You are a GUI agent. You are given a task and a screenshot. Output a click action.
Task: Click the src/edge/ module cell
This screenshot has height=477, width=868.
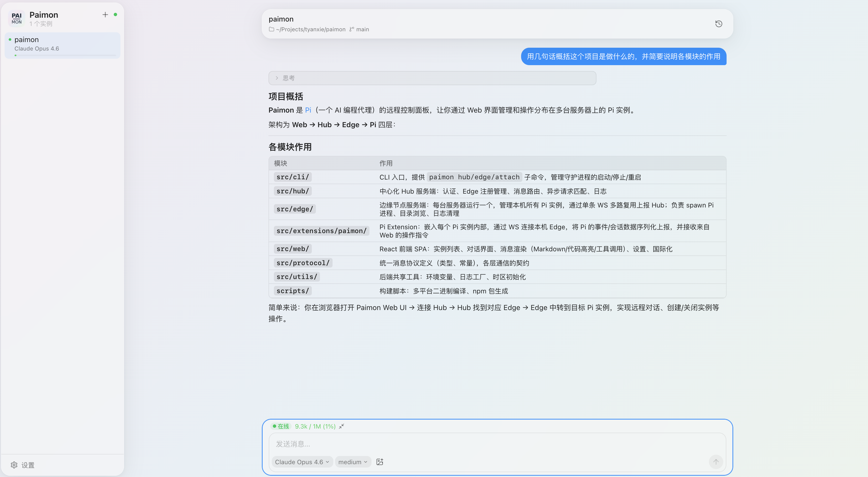coord(295,209)
